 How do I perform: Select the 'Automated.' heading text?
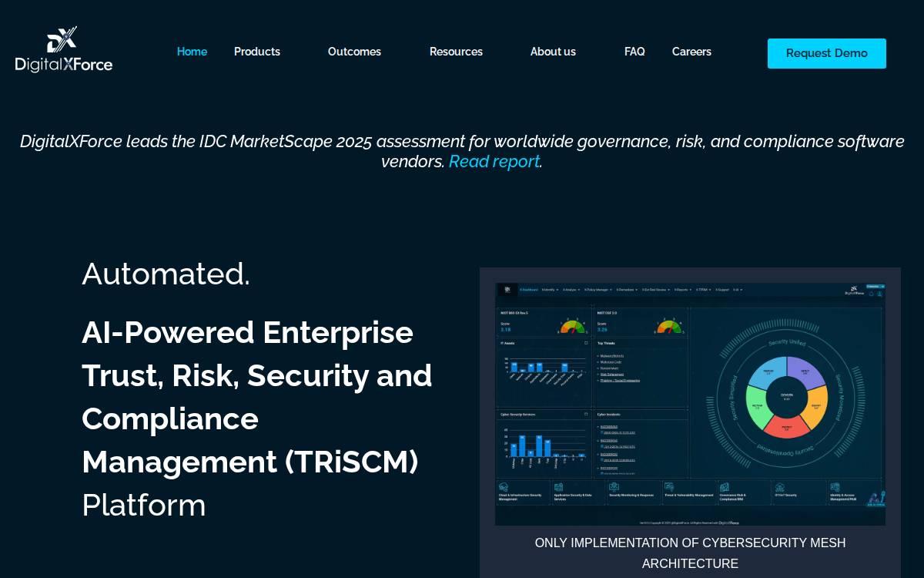click(166, 274)
